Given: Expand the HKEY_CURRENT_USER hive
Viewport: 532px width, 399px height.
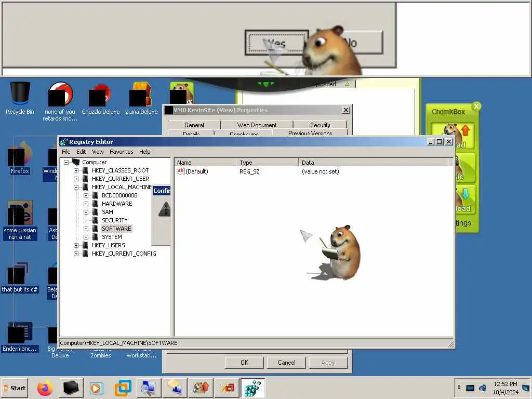Looking at the screenshot, I should [76, 179].
